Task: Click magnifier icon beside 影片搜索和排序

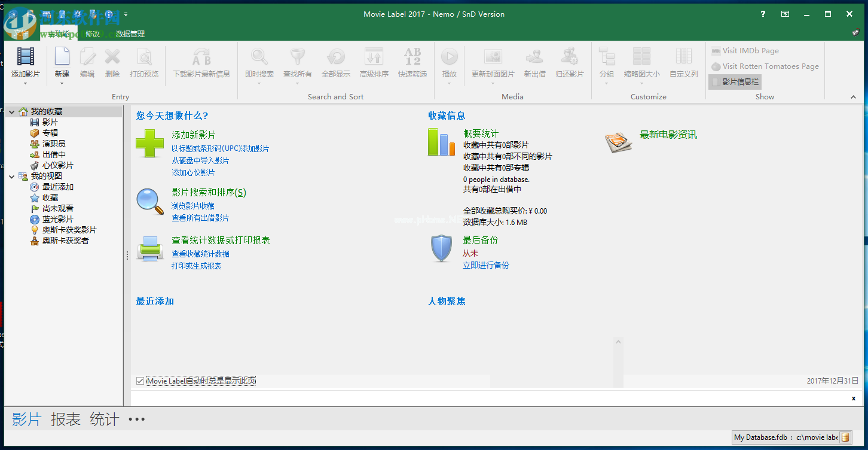Action: click(x=150, y=201)
